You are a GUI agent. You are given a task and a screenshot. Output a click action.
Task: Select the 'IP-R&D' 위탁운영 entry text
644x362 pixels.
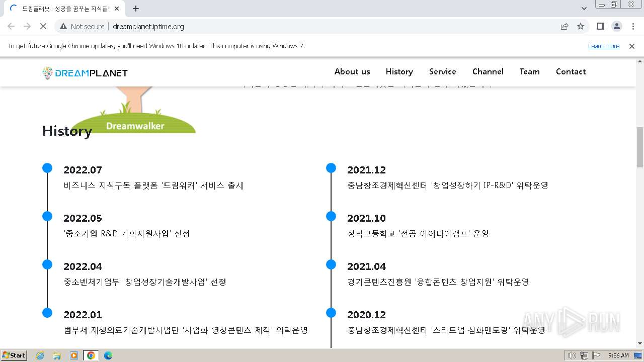click(447, 185)
